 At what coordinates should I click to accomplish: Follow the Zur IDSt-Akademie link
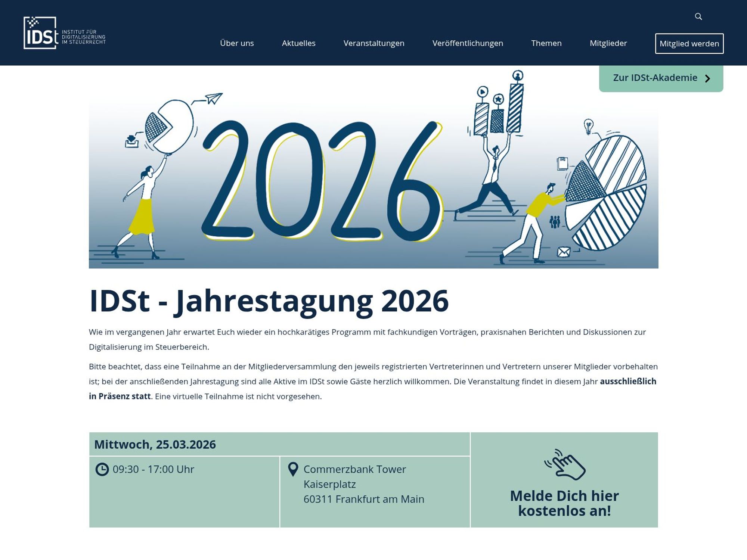point(655,78)
